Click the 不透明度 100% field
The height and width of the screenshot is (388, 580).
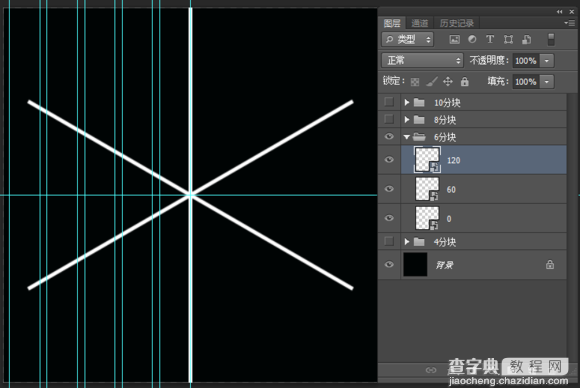526,61
